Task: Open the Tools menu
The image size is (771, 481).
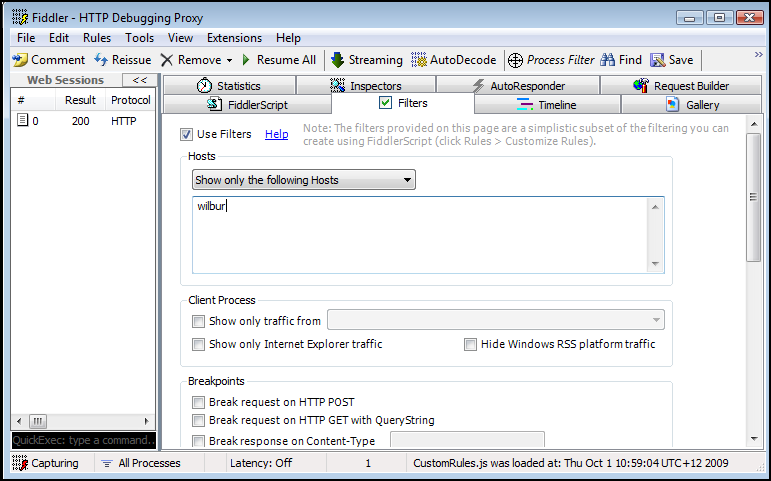Action: tap(140, 38)
